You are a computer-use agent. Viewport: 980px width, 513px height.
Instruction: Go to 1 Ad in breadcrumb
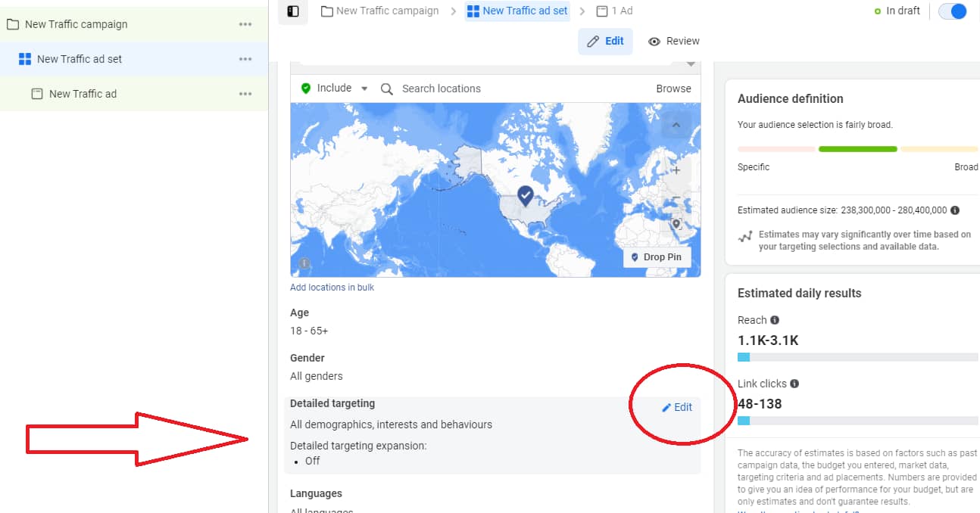point(614,11)
